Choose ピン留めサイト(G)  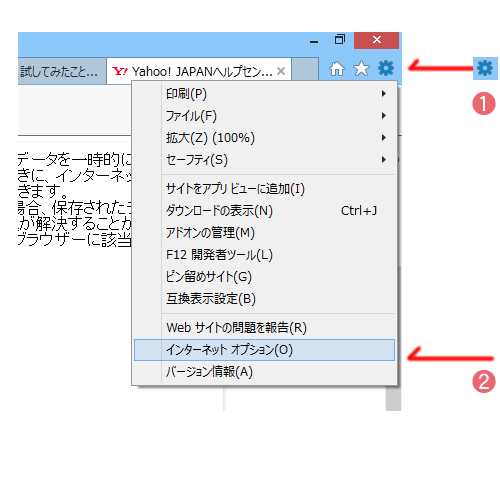click(x=264, y=277)
